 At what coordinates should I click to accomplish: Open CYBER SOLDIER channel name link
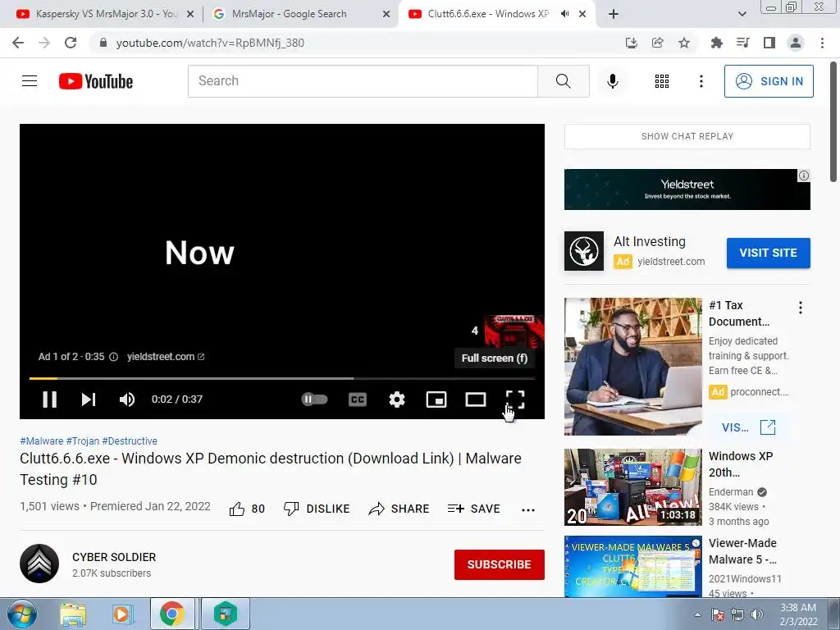[x=114, y=557]
